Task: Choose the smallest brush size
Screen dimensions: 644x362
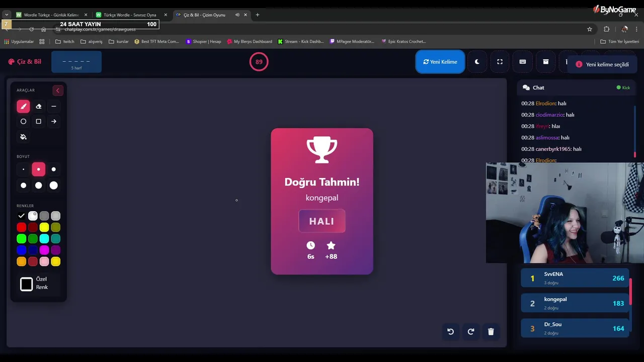Action: coord(23,169)
